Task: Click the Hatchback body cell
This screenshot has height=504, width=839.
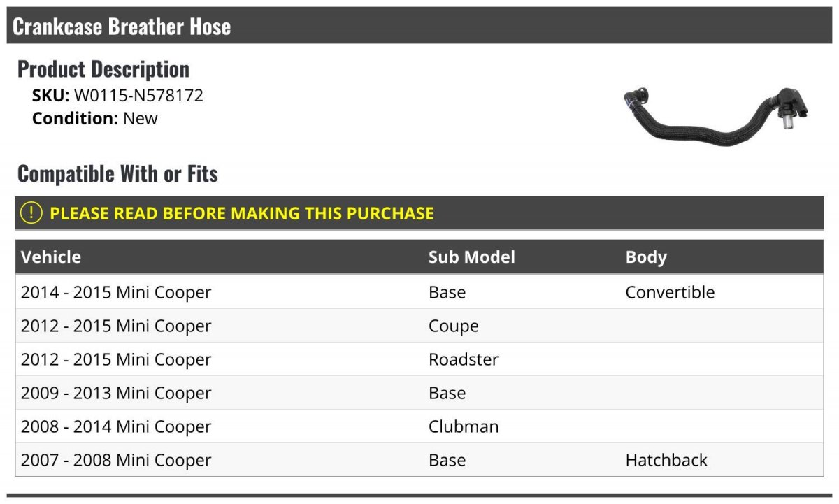Action: (x=666, y=460)
